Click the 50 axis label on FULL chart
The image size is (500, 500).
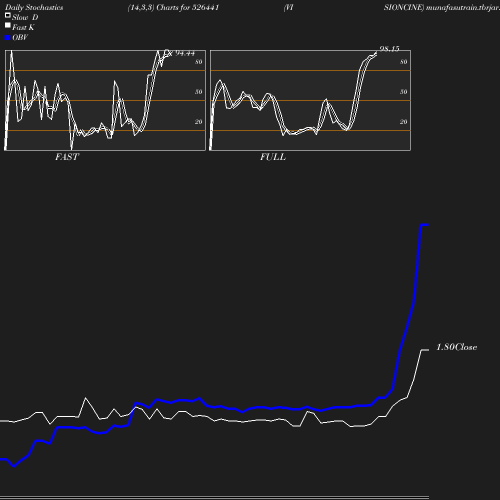(x=404, y=92)
